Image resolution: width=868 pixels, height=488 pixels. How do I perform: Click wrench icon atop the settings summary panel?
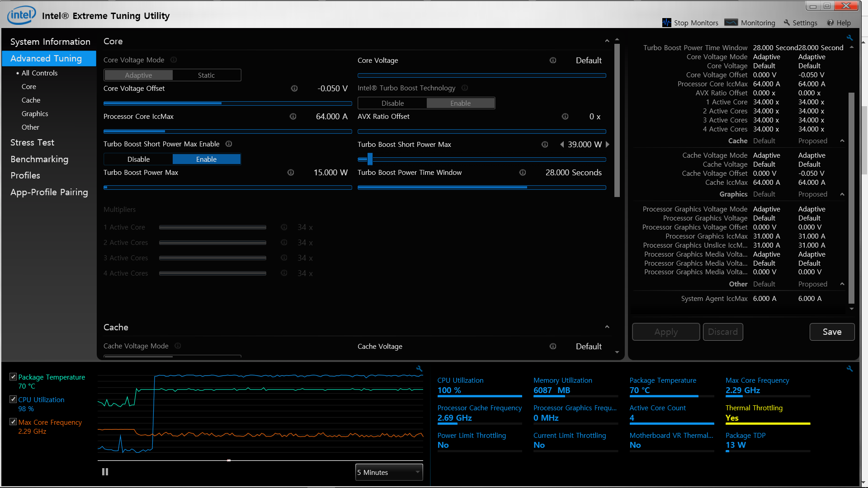tap(850, 38)
